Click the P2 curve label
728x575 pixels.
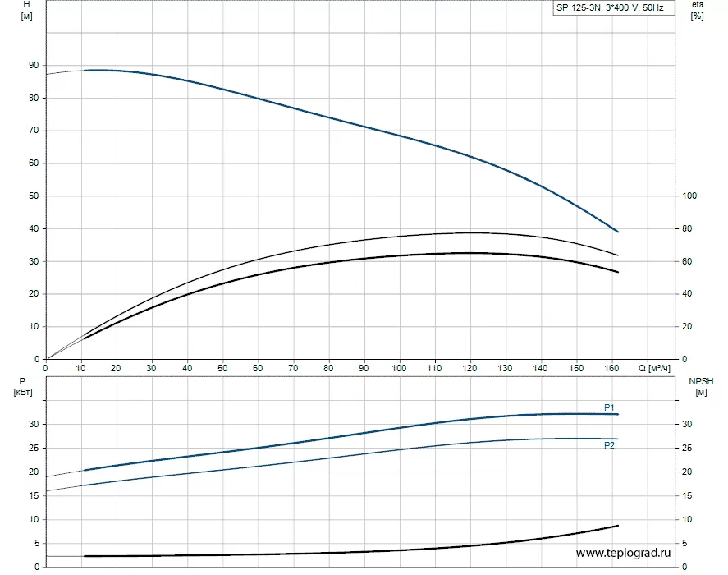coord(609,445)
